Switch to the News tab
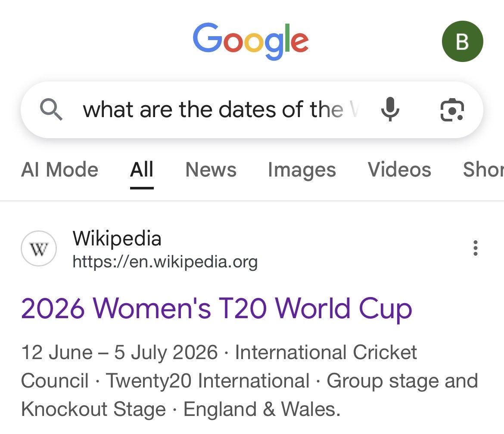Viewport: 504px width, 434px height. (211, 170)
